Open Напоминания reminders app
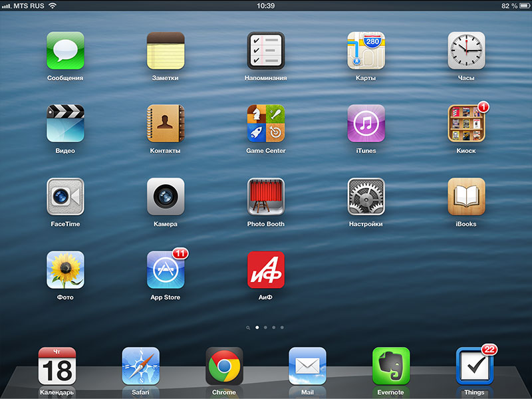Image resolution: width=532 pixels, height=399 pixels. (265, 51)
